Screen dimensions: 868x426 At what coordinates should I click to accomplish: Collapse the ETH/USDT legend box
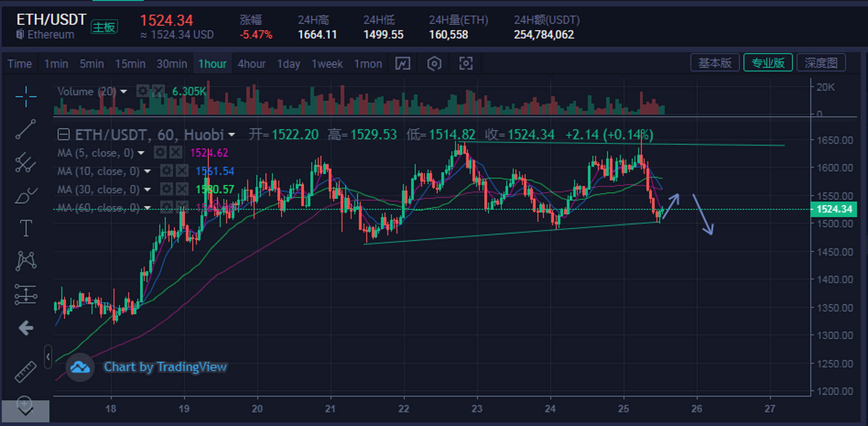pyautogui.click(x=63, y=134)
